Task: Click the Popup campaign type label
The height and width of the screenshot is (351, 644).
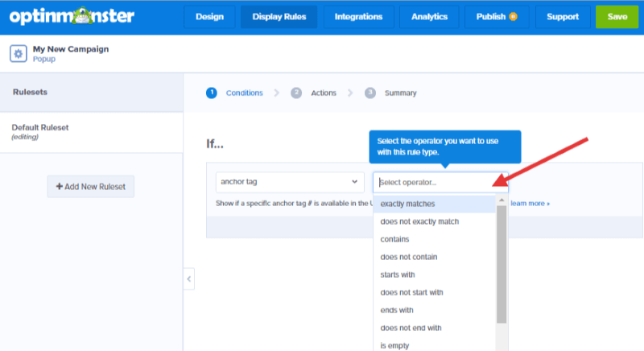Action: [x=44, y=59]
